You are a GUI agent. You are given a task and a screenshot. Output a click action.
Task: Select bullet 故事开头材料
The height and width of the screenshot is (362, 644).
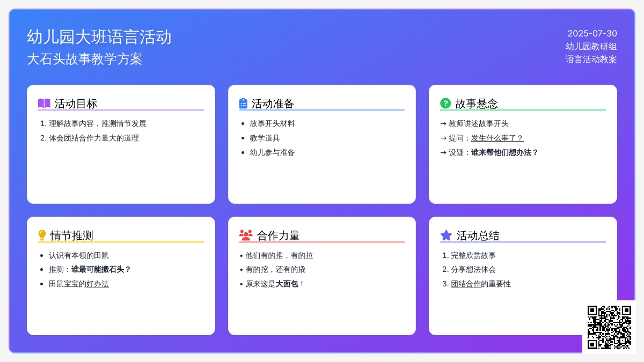click(x=273, y=123)
